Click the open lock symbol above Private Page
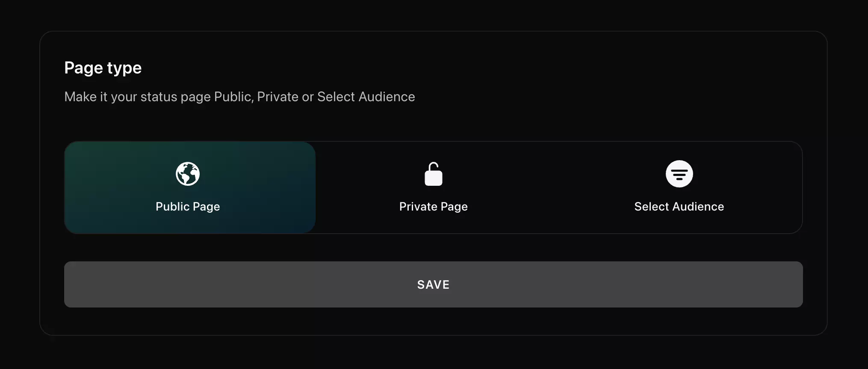868x369 pixels. 433,174
